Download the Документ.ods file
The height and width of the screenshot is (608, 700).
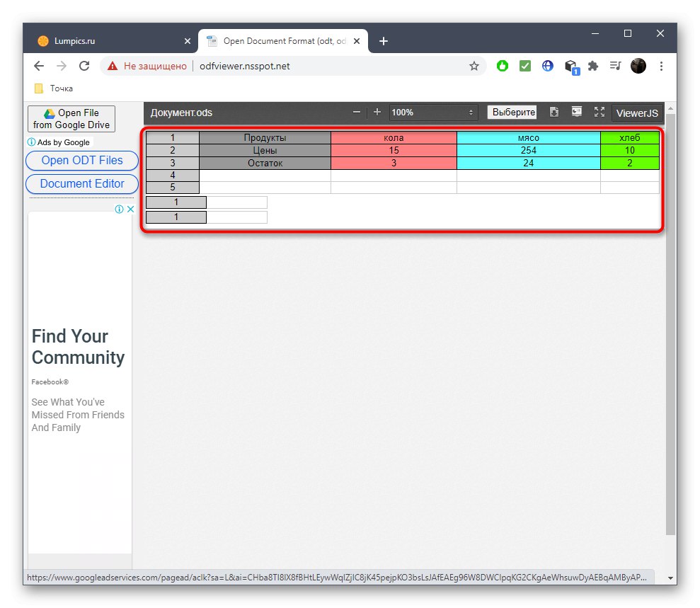(554, 112)
